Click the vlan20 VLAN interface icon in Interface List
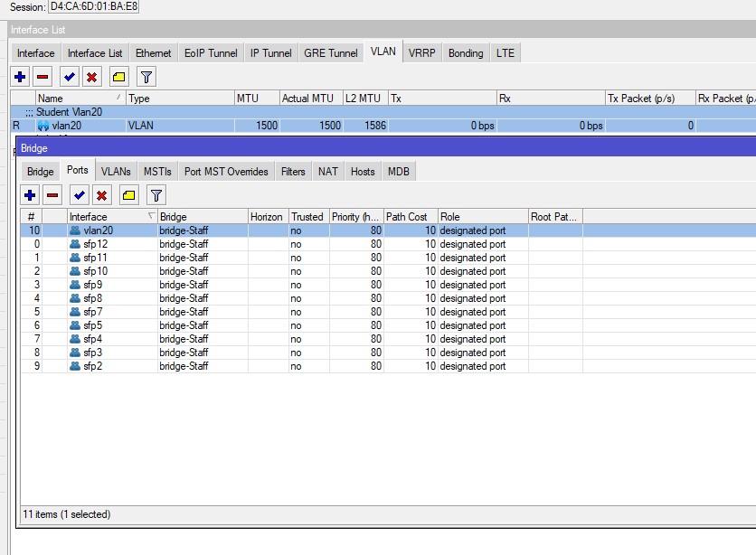The height and width of the screenshot is (555, 756). (x=43, y=126)
